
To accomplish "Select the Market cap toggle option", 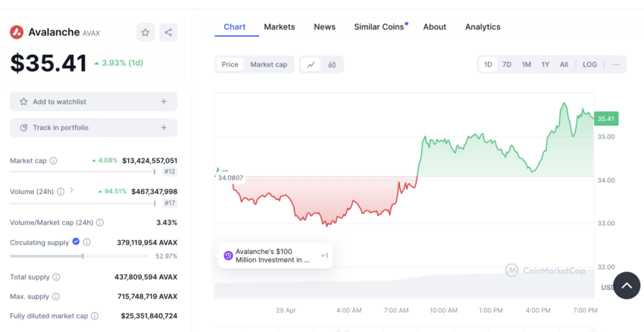I will (269, 64).
